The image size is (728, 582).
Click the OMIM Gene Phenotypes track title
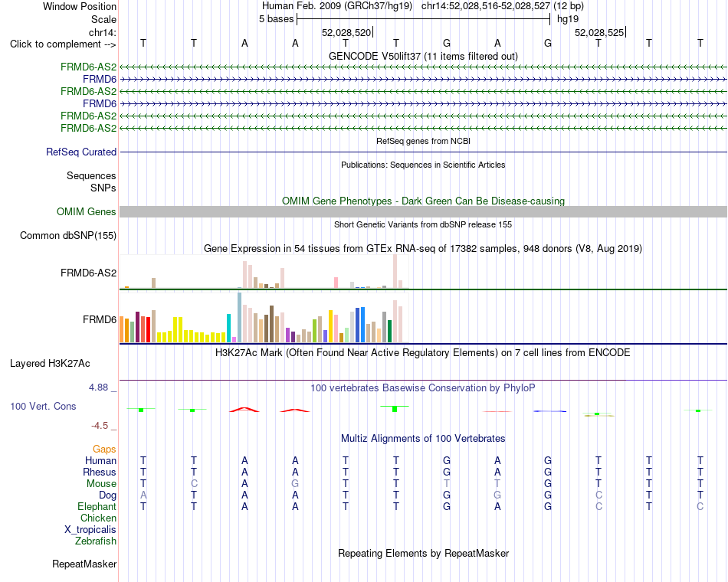point(423,201)
